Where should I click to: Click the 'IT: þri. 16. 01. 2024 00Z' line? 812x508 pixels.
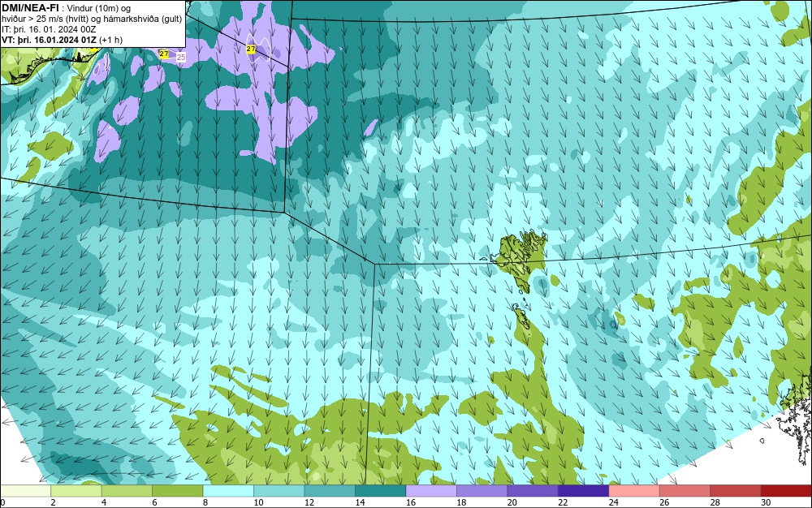(x=49, y=29)
